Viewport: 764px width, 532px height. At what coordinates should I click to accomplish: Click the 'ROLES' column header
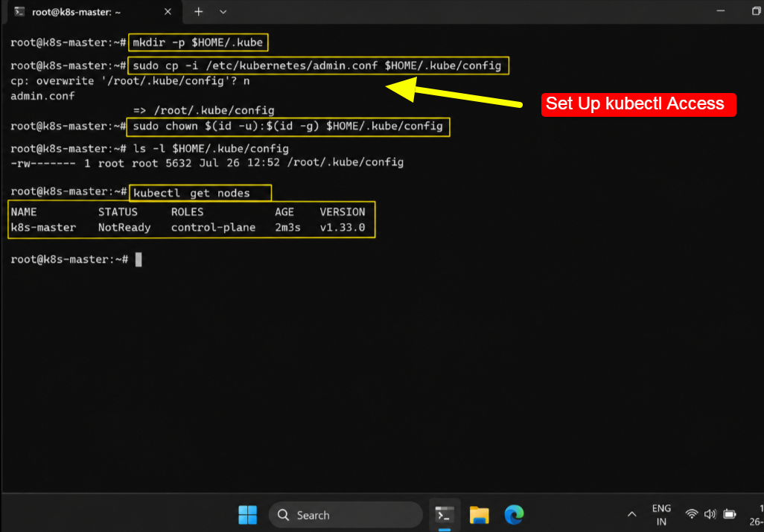coord(187,212)
